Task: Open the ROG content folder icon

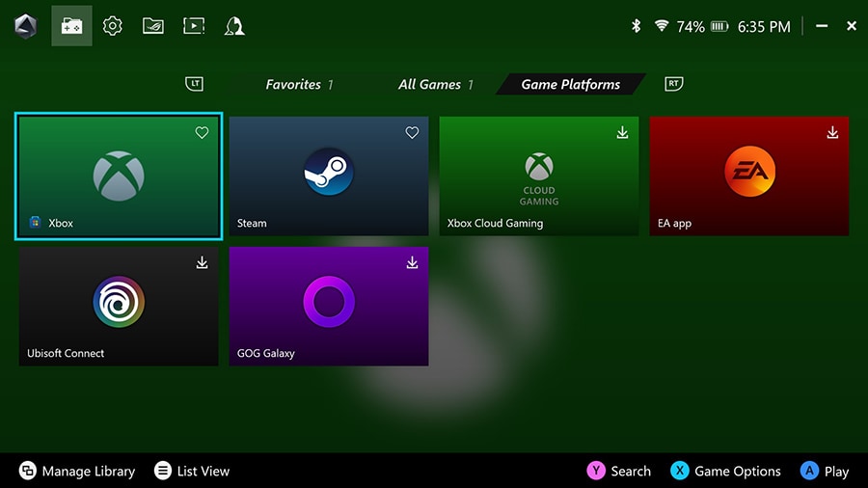Action: point(152,26)
